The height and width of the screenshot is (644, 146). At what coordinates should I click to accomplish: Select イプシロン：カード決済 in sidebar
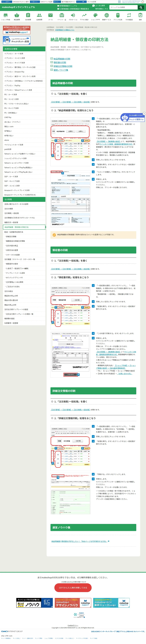pos(24,54)
